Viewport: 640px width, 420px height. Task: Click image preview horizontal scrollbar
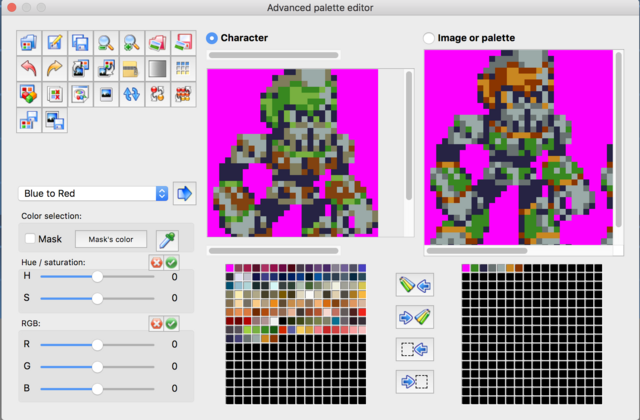(x=477, y=250)
